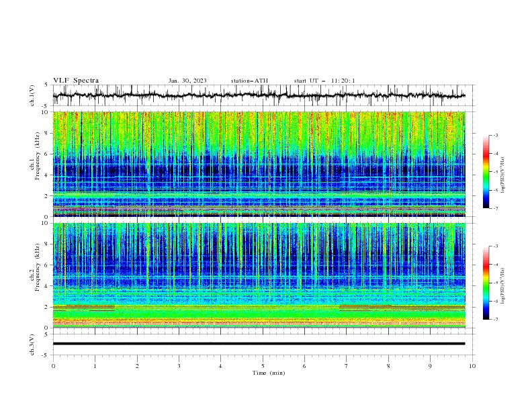Click the "ch.3(V)" axis label
The width and height of the screenshot is (532, 411).
pos(32,345)
